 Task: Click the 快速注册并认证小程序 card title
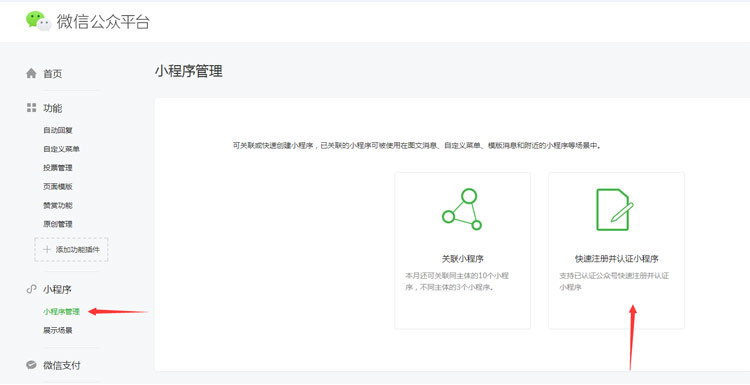click(x=617, y=259)
